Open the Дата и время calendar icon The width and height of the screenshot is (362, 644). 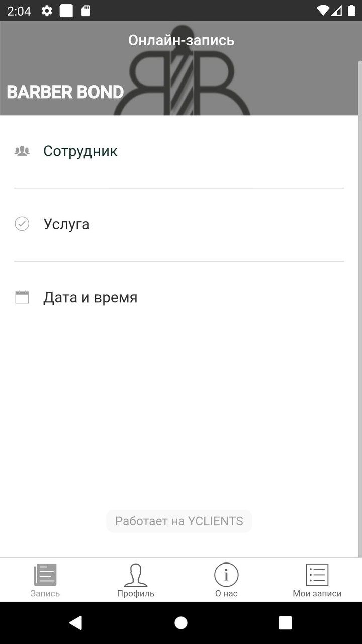pos(22,297)
